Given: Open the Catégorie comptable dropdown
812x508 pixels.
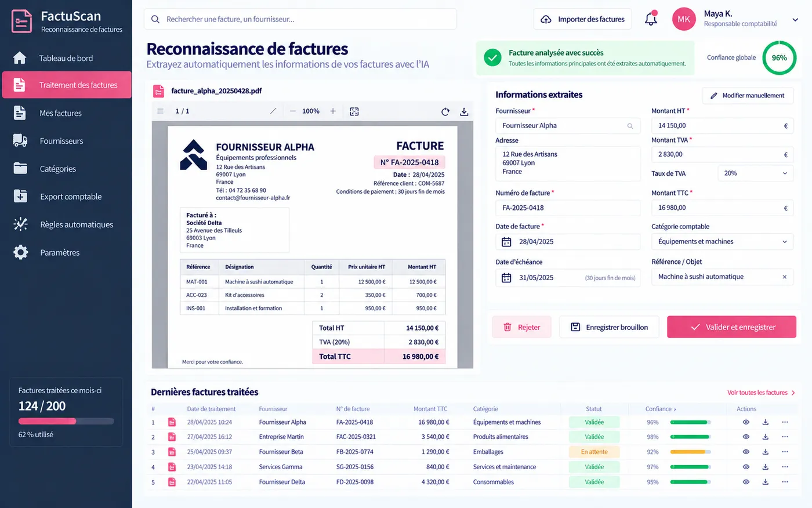Looking at the screenshot, I should click(722, 242).
